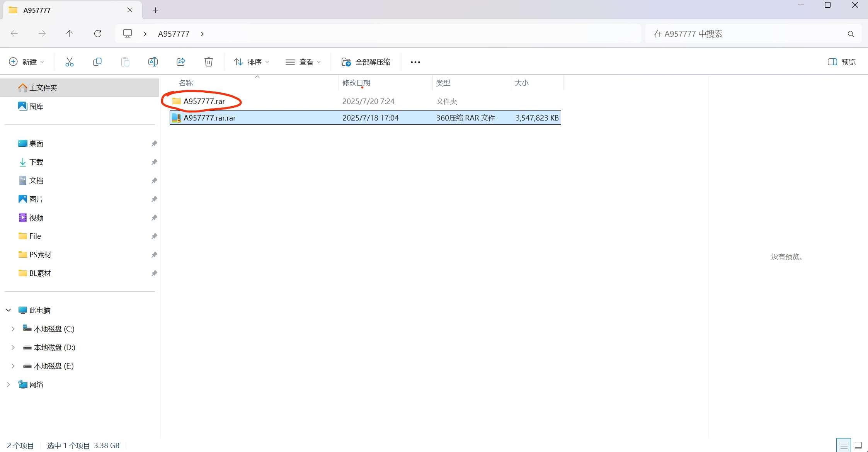Expand 本地磁盘 (C:) tree node
Viewport: 868px width, 452px height.
click(x=13, y=329)
